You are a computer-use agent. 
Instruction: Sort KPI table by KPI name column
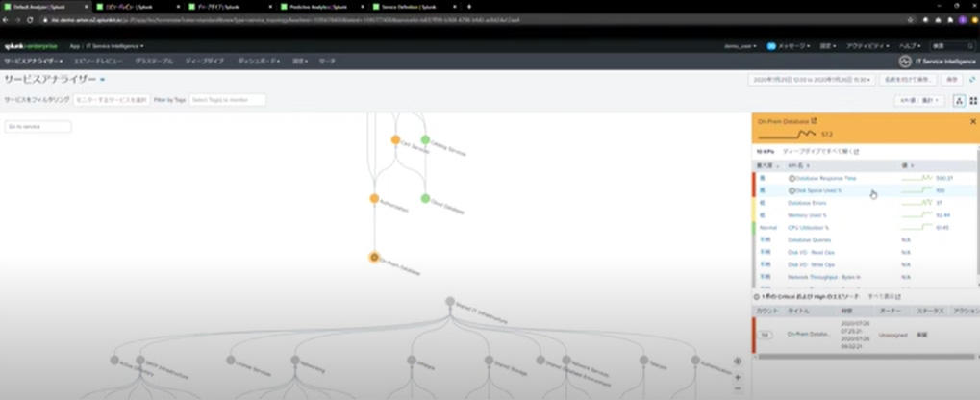(799, 165)
